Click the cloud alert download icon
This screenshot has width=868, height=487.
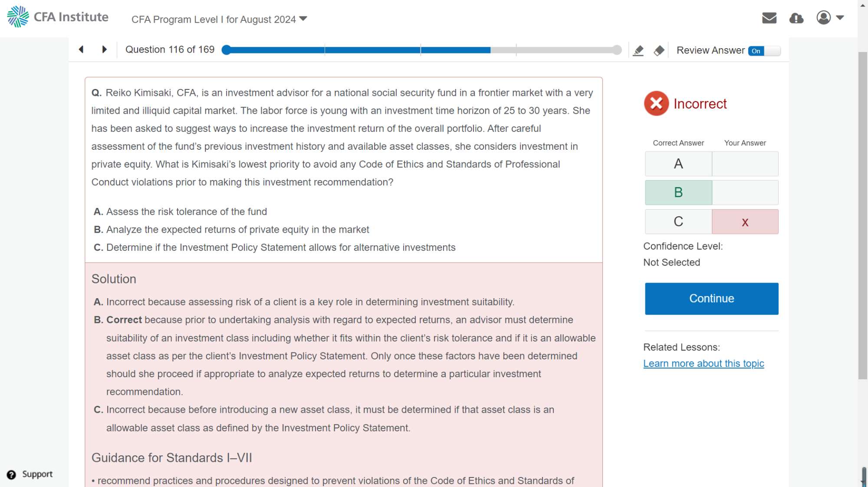click(796, 18)
